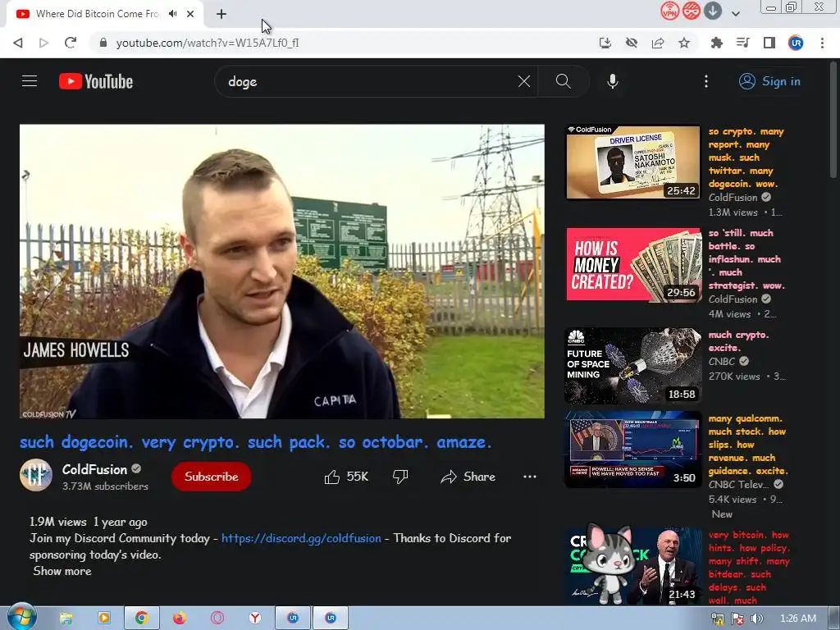Open the media control playlist icon

coord(742,43)
